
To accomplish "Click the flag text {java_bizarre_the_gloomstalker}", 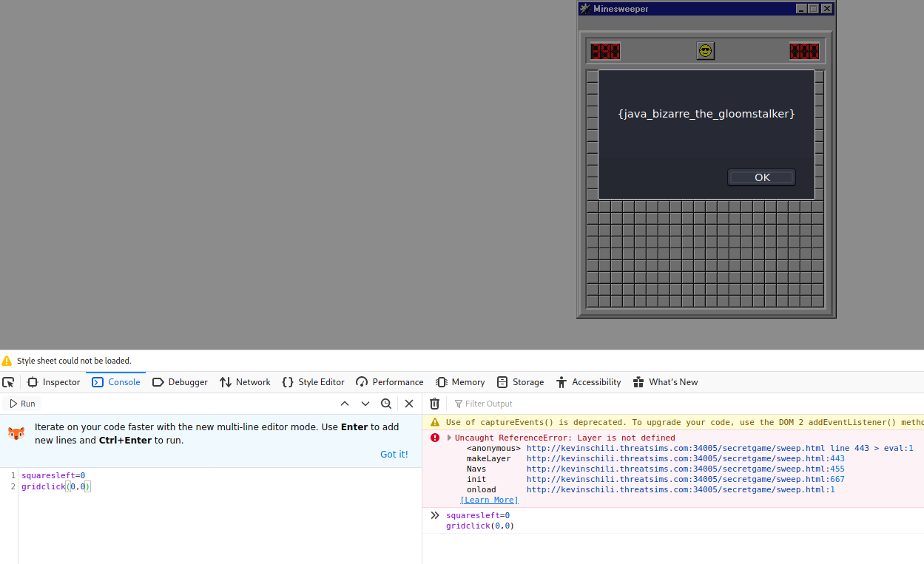I will pyautogui.click(x=706, y=114).
